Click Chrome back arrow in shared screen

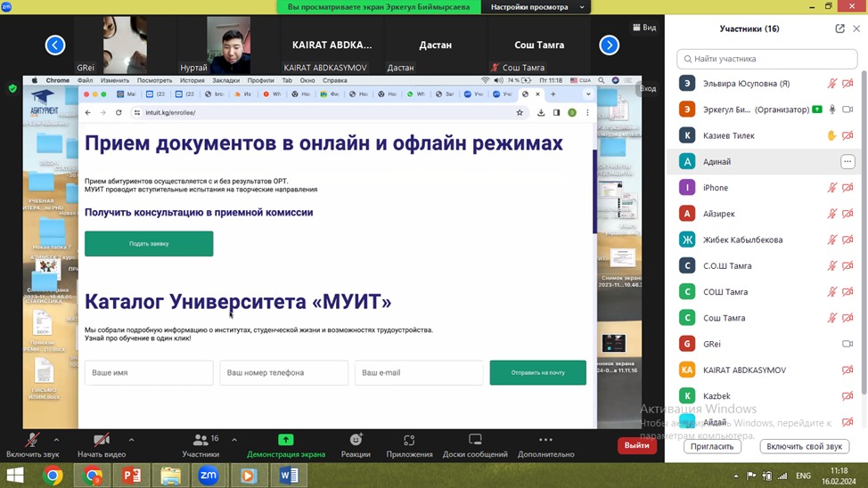click(x=88, y=112)
